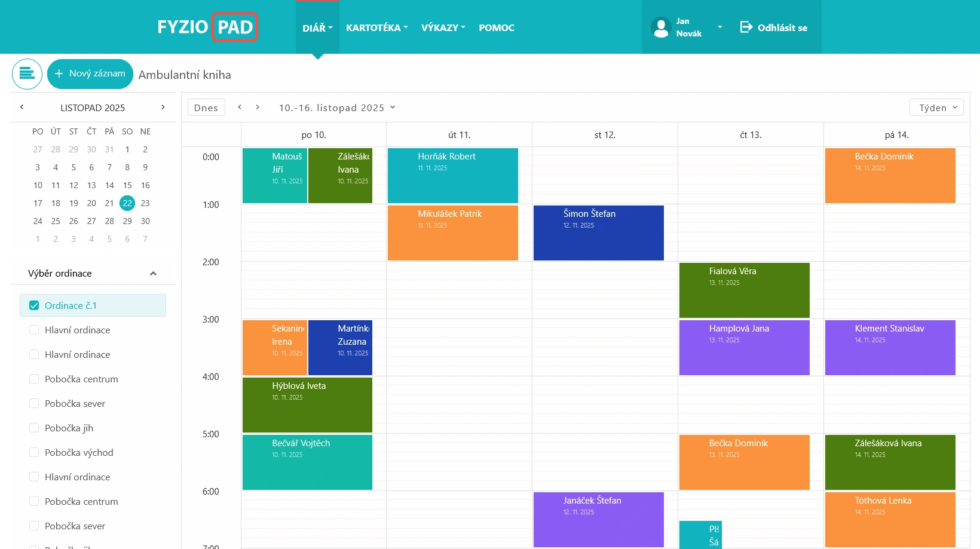Go to previous month in mini calendar

22,107
